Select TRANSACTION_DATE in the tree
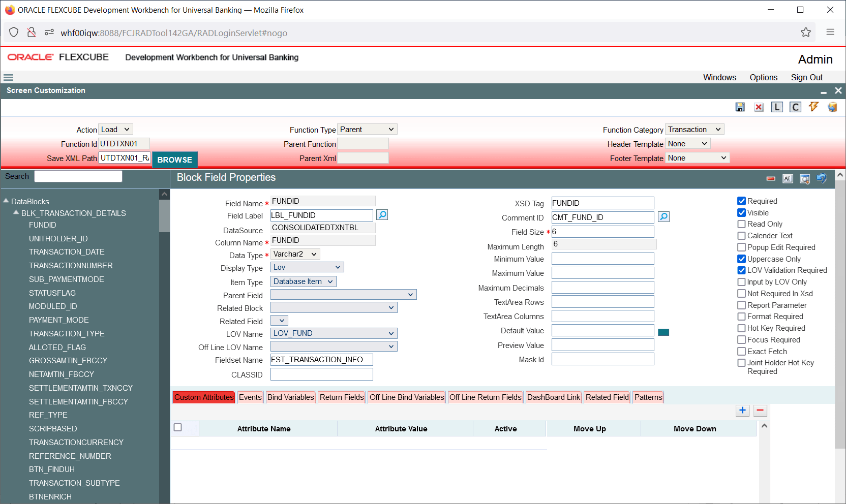 point(67,252)
